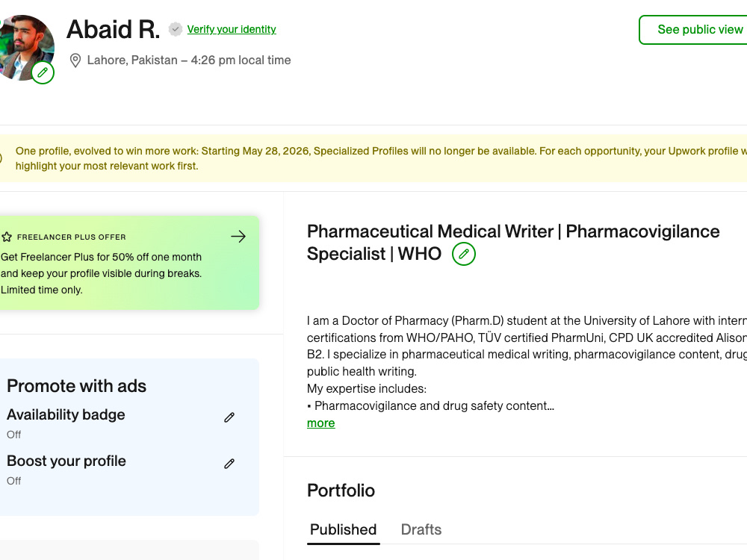Click the Availability badge label

(x=66, y=414)
